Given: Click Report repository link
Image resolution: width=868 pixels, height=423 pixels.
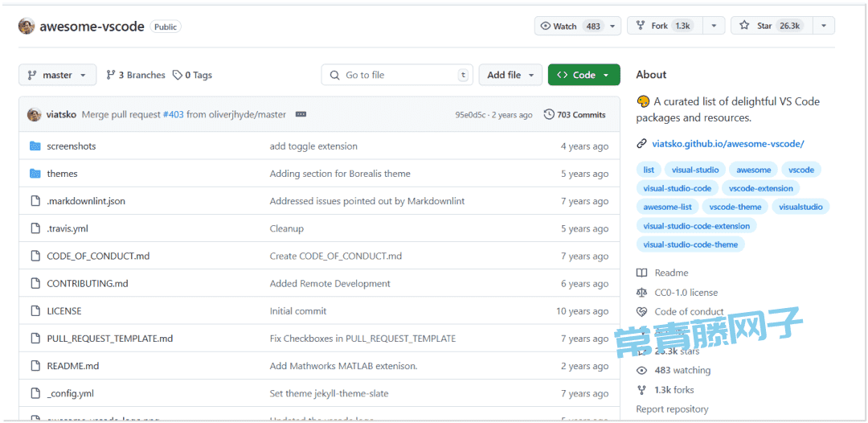Looking at the screenshot, I should click(672, 409).
